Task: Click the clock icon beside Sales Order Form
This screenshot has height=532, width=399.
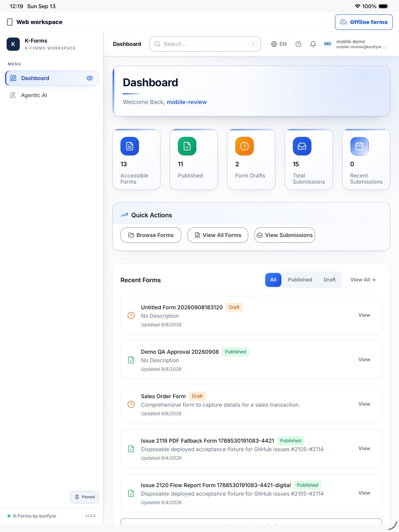Action: 131,404
